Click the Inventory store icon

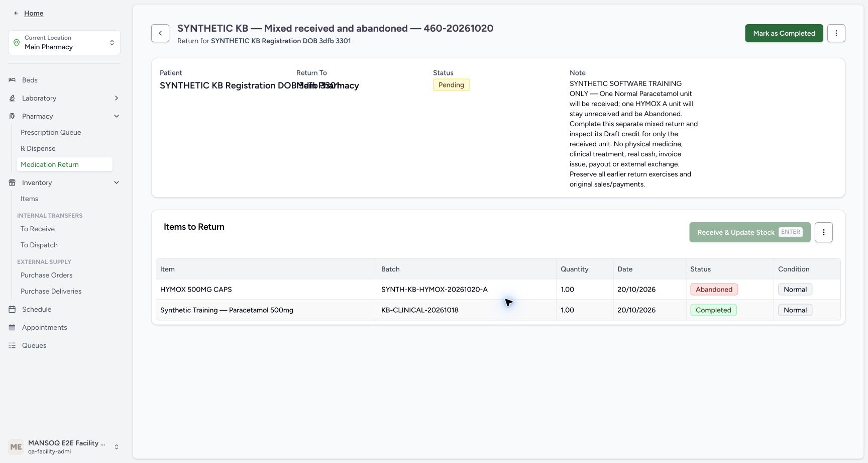[12, 182]
